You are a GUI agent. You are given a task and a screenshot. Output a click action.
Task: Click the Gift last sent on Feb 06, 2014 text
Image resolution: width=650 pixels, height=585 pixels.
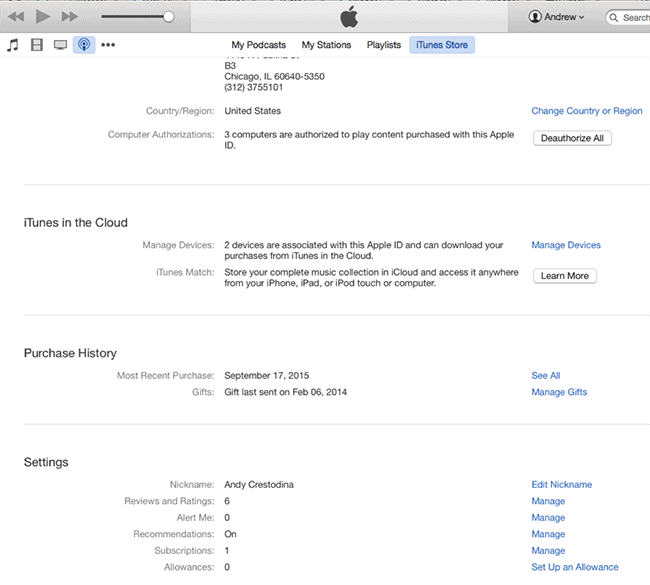tap(285, 392)
